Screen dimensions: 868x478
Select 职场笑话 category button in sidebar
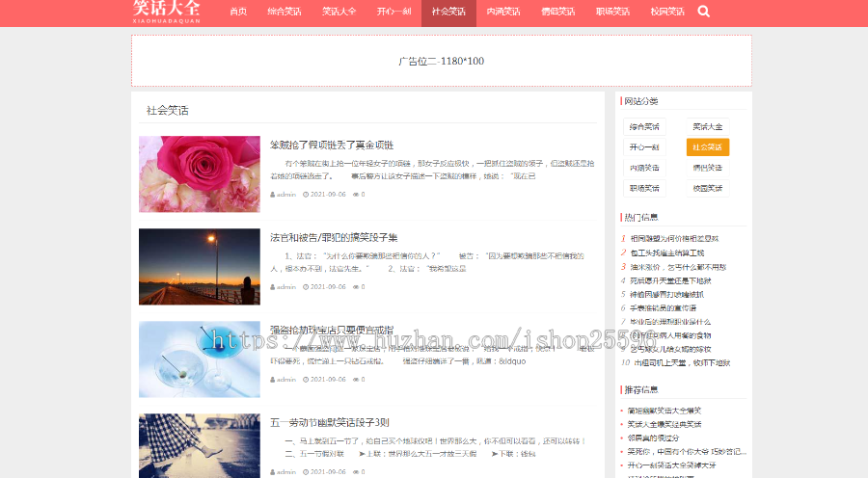click(x=644, y=188)
